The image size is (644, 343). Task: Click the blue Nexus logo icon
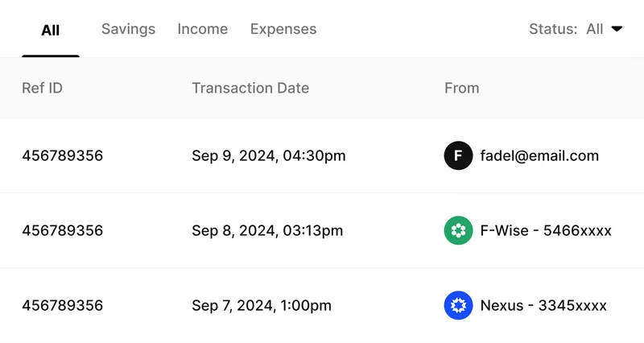[x=458, y=305]
